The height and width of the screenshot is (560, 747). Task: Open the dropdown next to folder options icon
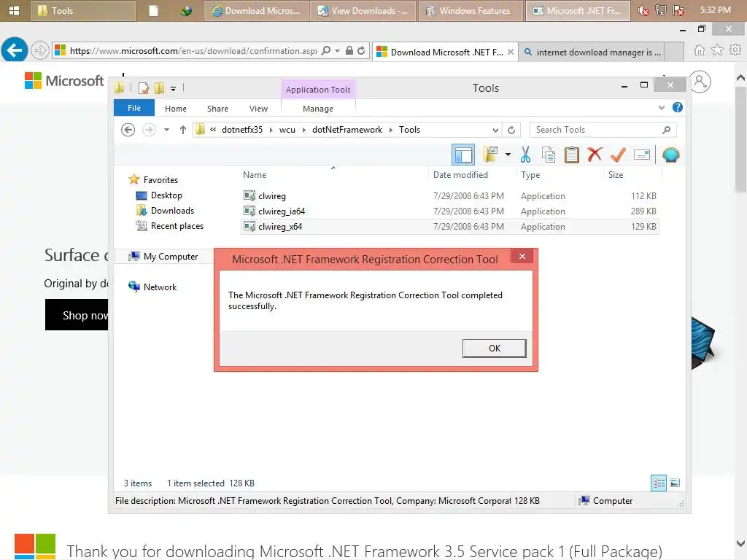pos(508,155)
